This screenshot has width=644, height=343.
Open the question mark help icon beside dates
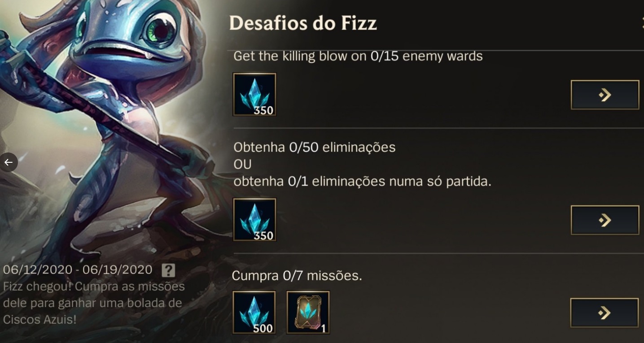click(168, 270)
